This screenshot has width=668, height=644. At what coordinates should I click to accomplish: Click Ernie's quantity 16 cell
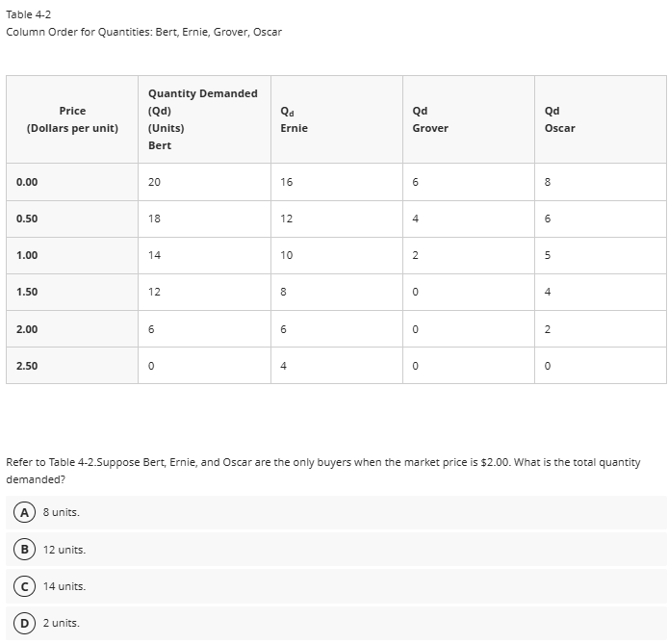click(286, 181)
